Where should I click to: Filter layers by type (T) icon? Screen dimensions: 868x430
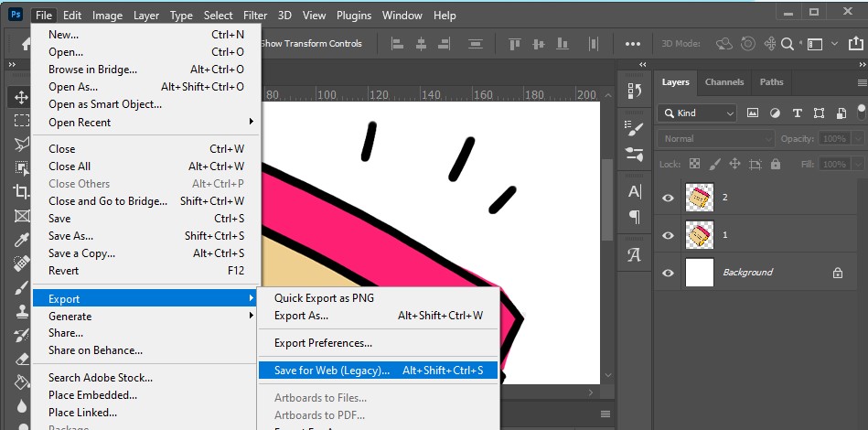click(x=797, y=113)
